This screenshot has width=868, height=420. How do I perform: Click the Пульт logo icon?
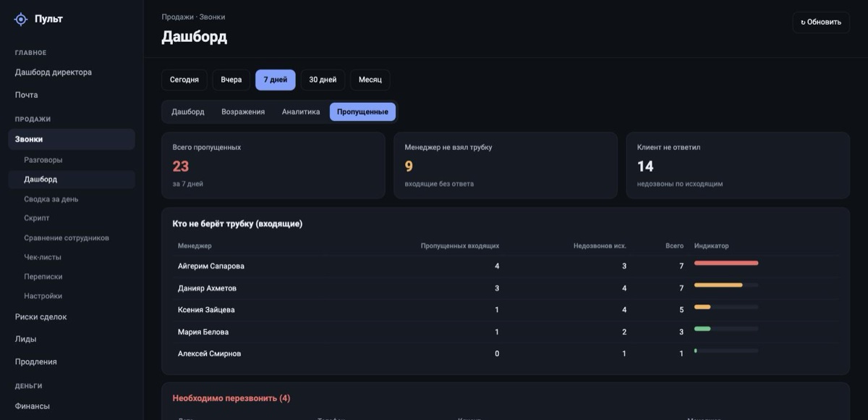point(21,20)
